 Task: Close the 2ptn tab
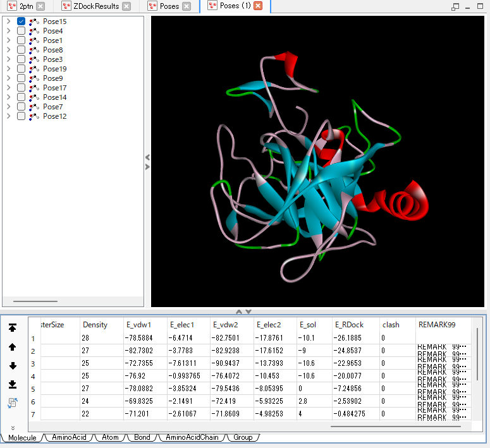click(40, 6)
